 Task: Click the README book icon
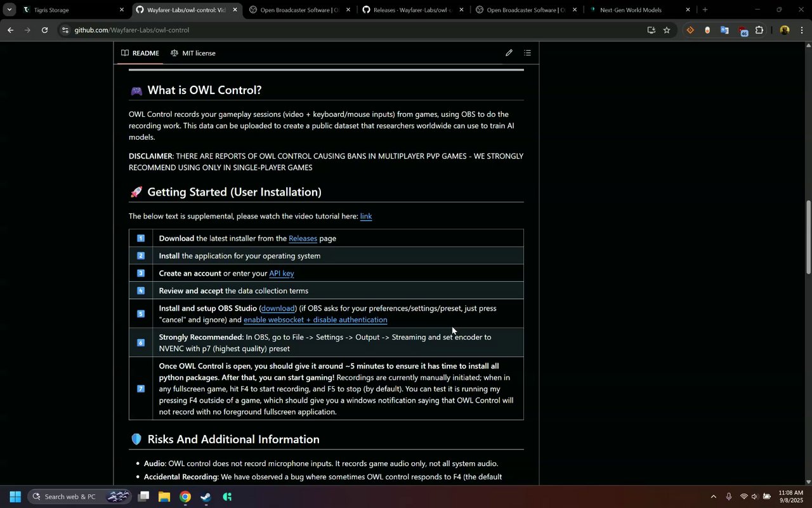[125, 53]
